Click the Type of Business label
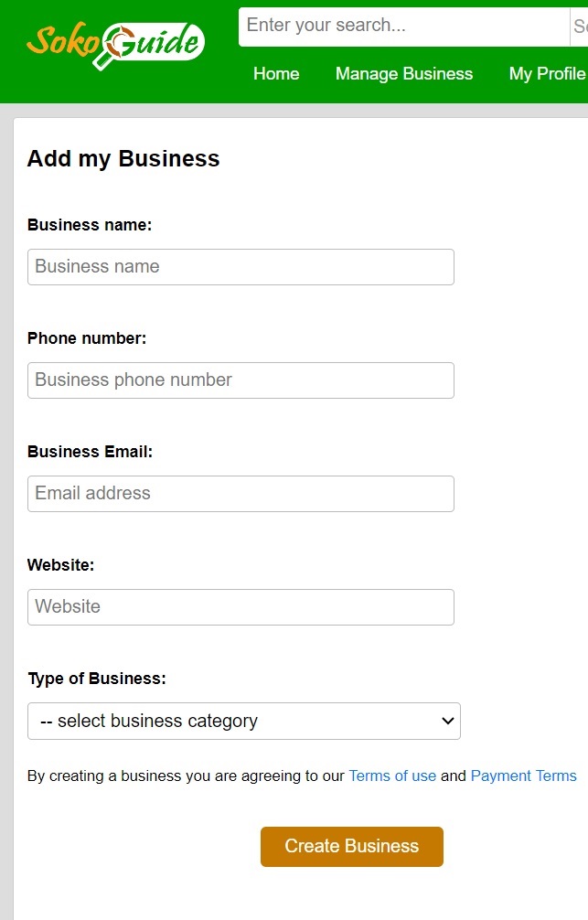This screenshot has width=588, height=920. click(97, 679)
